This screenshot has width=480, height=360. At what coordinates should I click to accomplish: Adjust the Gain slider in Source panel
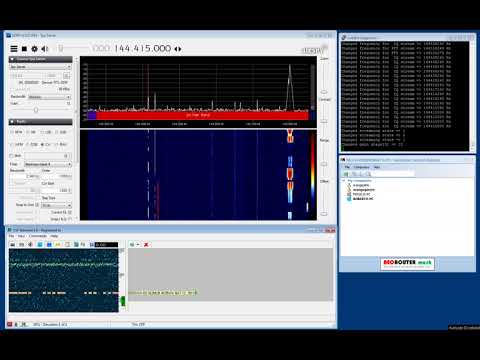(x=37, y=110)
